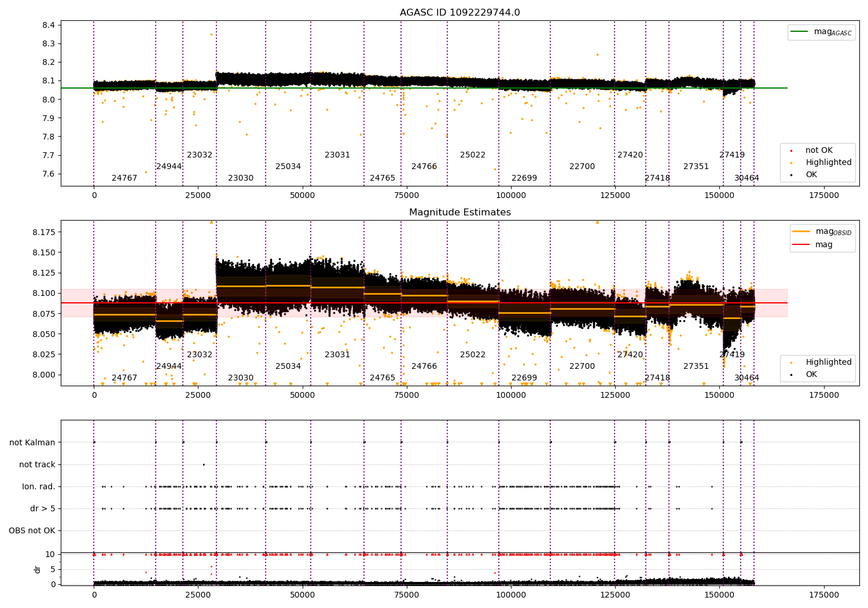Click the 8.125 y-axis tick label
Image resolution: width=868 pixels, height=608 pixels.
[x=44, y=273]
